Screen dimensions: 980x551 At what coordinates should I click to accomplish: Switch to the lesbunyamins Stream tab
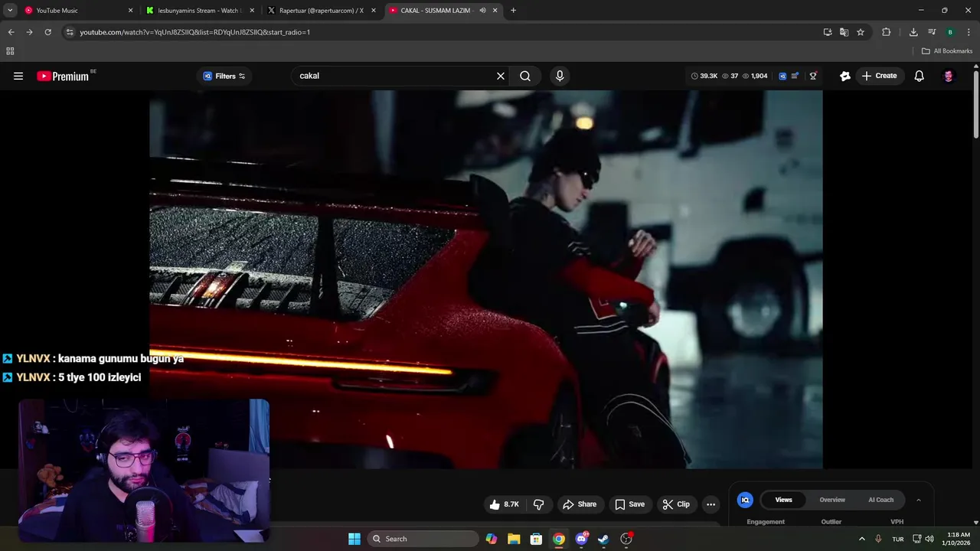[x=201, y=11]
